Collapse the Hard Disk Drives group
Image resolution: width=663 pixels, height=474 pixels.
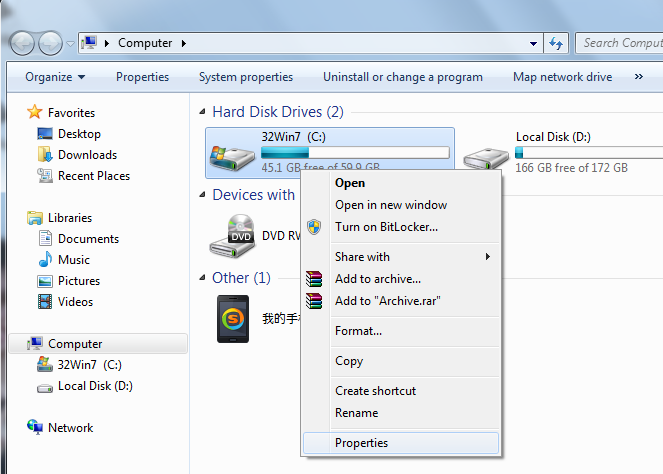pyautogui.click(x=204, y=112)
